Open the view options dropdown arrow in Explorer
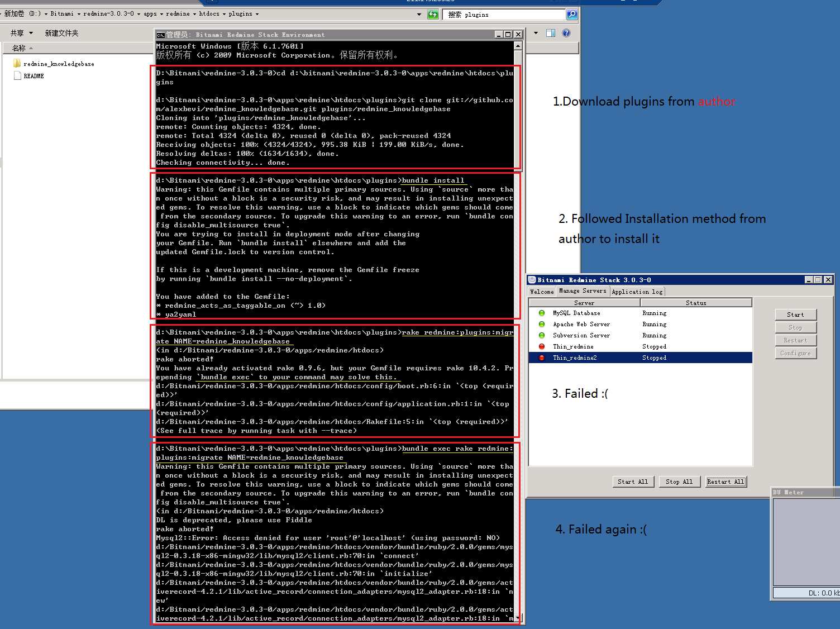Screen dimensions: 840x629 [x=536, y=33]
